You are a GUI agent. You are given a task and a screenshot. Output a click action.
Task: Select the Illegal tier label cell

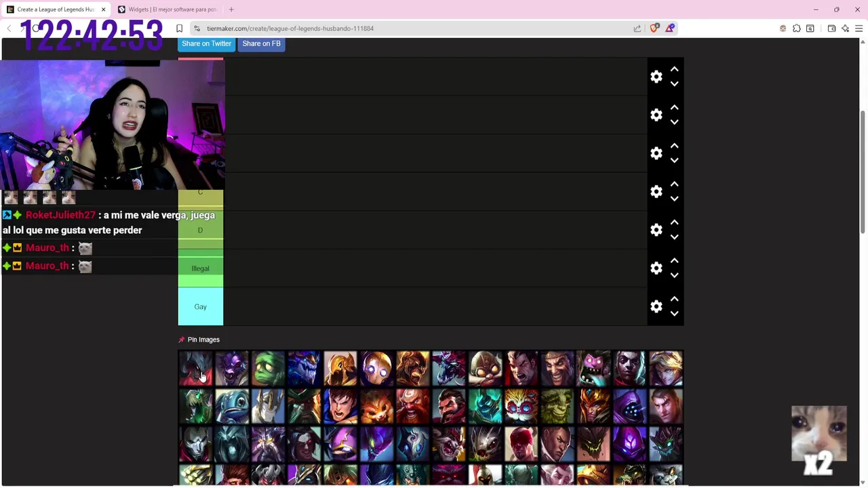click(200, 268)
